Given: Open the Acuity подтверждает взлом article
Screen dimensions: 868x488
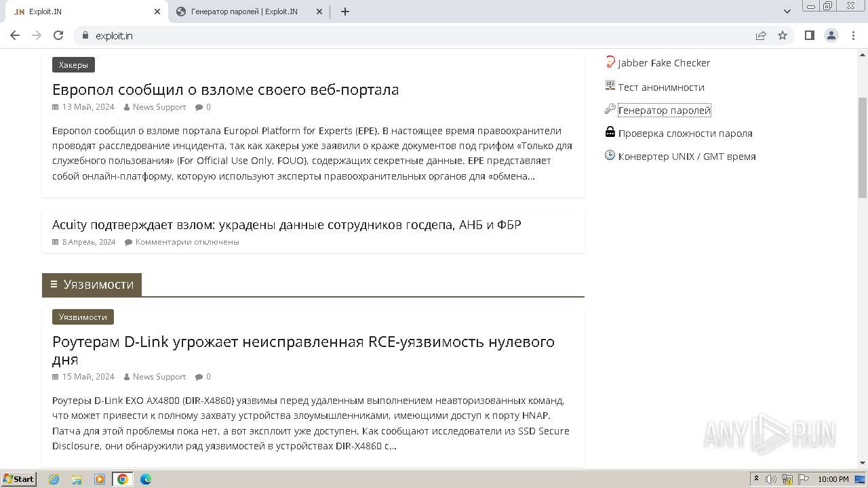Looking at the screenshot, I should pos(286,224).
